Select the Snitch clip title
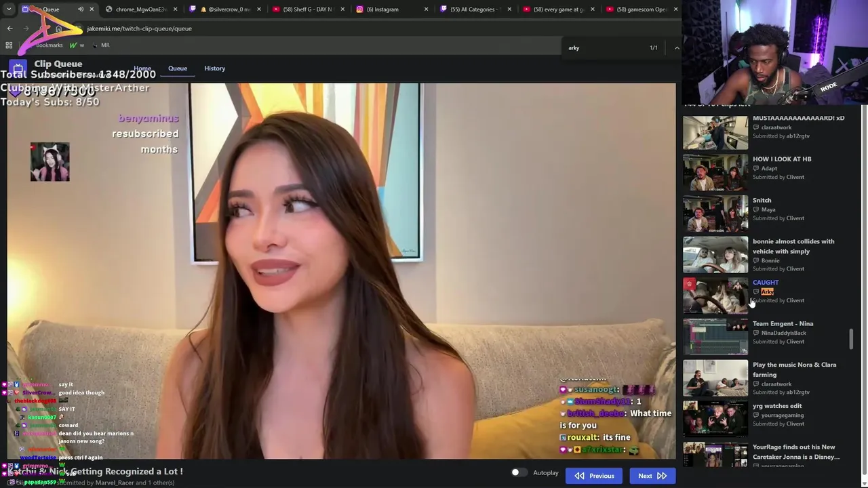The height and width of the screenshot is (488, 868). pyautogui.click(x=762, y=200)
